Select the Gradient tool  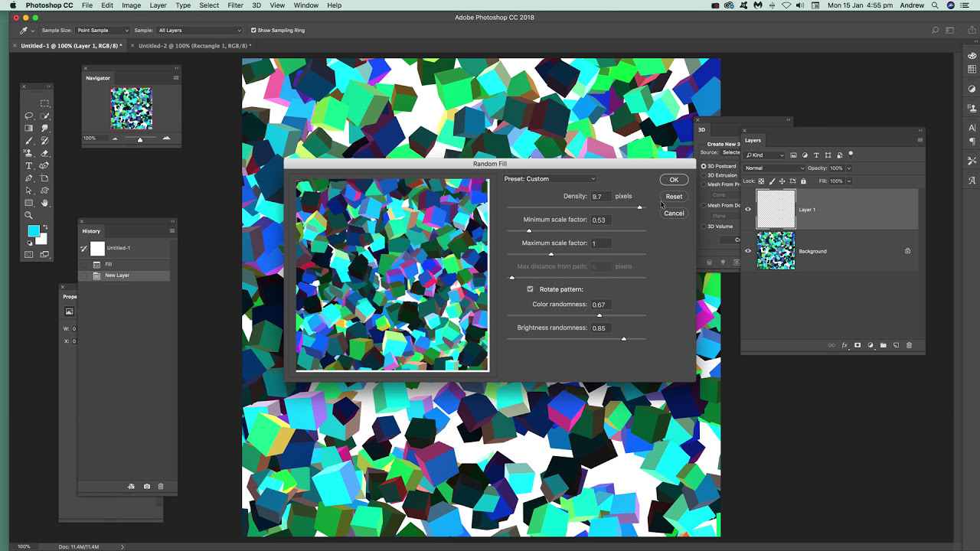point(29,129)
